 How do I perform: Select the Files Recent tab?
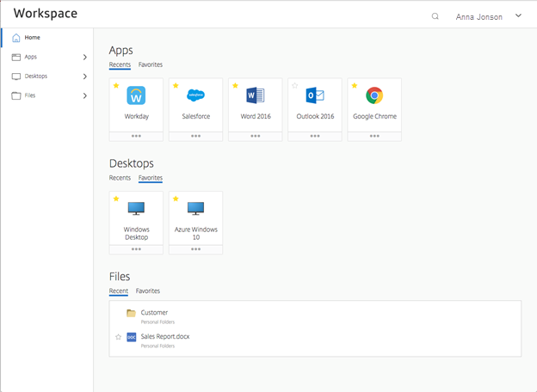click(119, 291)
